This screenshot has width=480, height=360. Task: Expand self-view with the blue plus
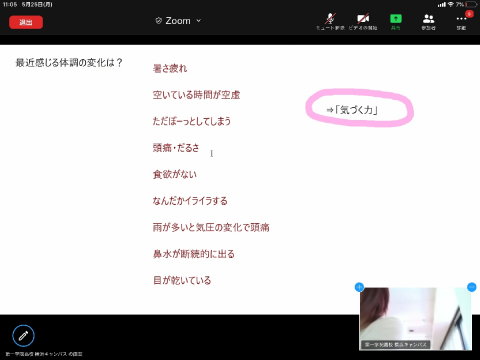[359, 287]
